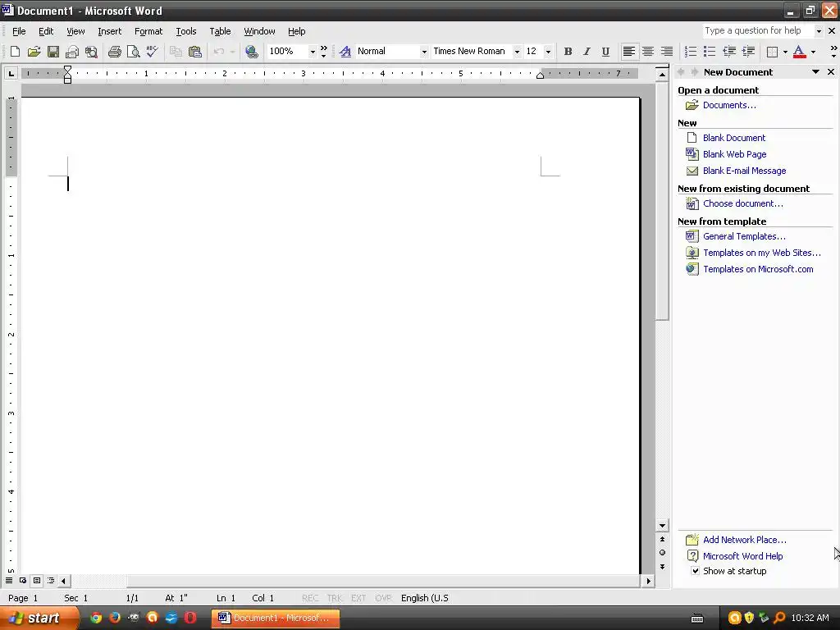
Task: Click Add Network Place... link
Action: point(745,540)
